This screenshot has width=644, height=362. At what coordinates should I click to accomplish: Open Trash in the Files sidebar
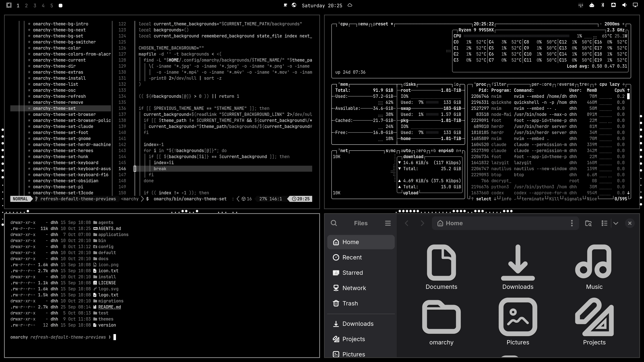coord(361,303)
